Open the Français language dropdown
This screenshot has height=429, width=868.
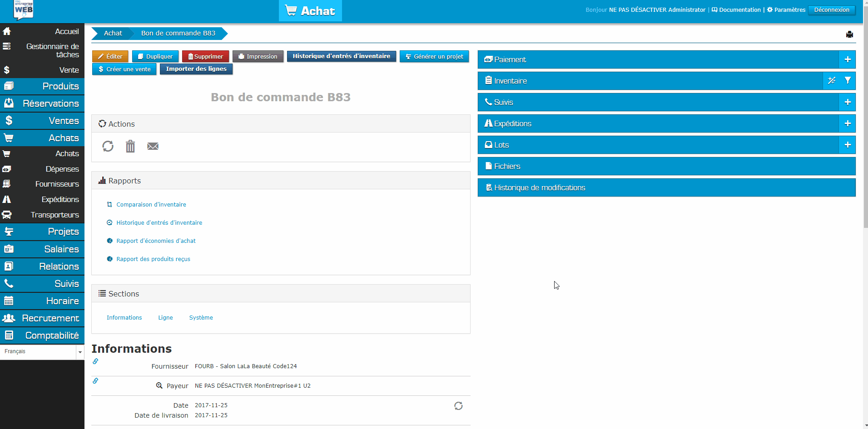[x=42, y=352]
